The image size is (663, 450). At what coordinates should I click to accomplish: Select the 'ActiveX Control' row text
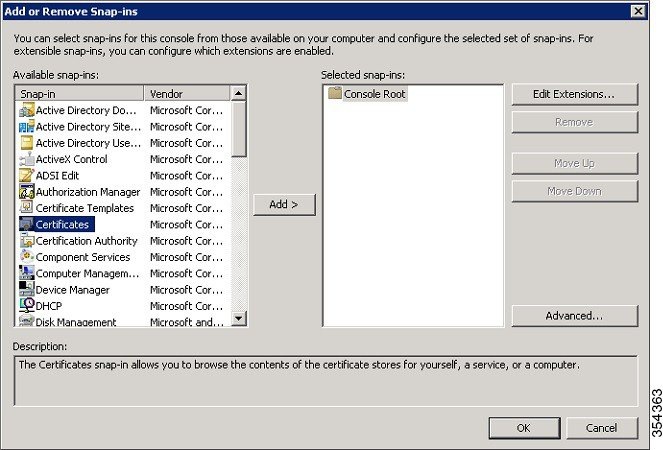coord(71,159)
